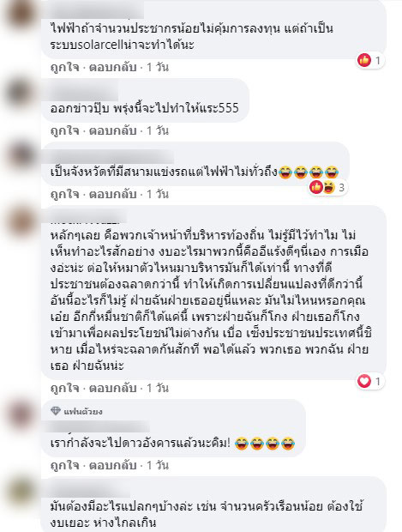Screen dimensions: 402x532
Task: Open avatar beside the long politics comment
Action: point(20,221)
